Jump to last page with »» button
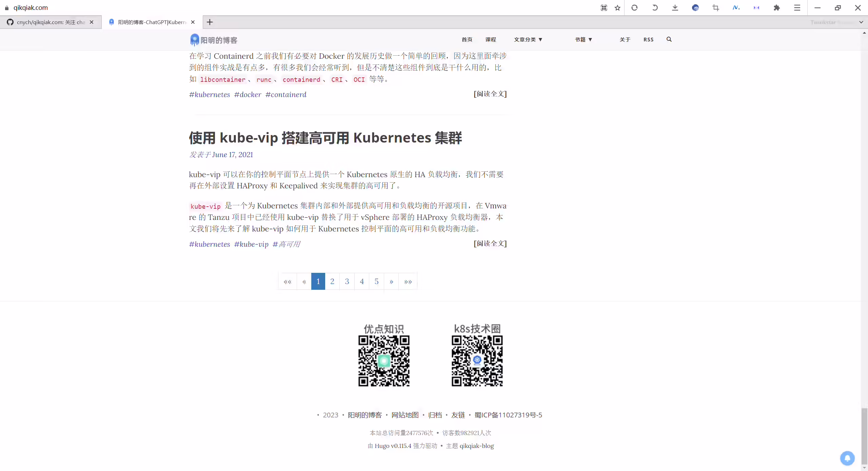 [408, 281]
